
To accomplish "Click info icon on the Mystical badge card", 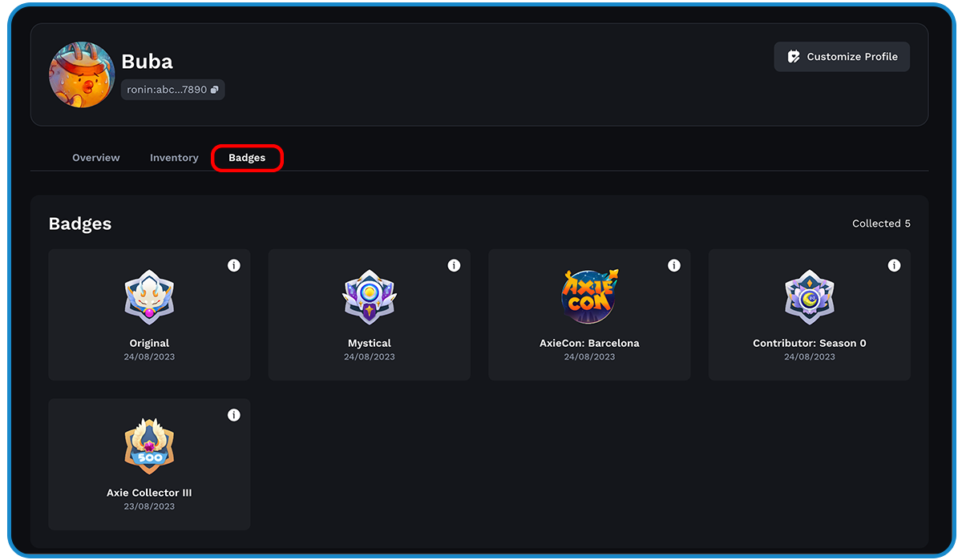I will pyautogui.click(x=454, y=265).
